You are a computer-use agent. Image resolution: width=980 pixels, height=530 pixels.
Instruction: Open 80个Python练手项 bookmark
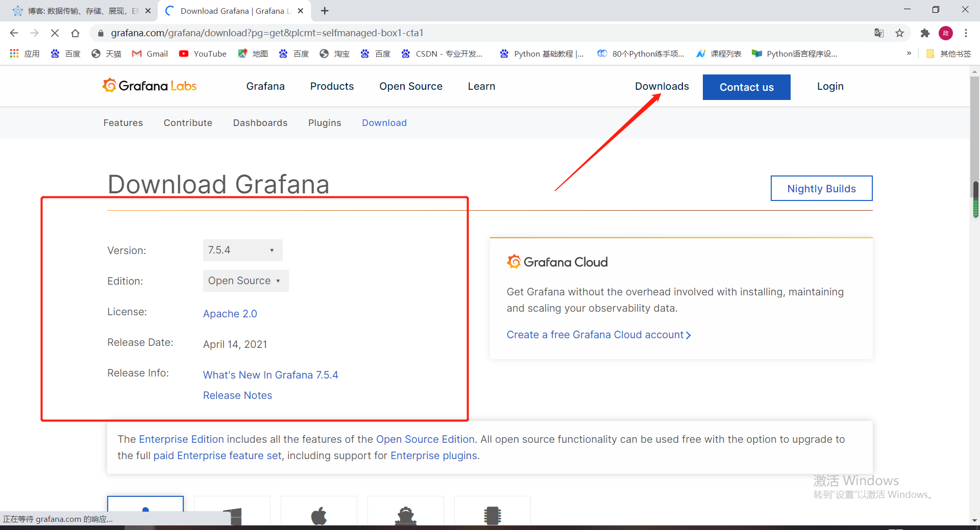coord(641,54)
